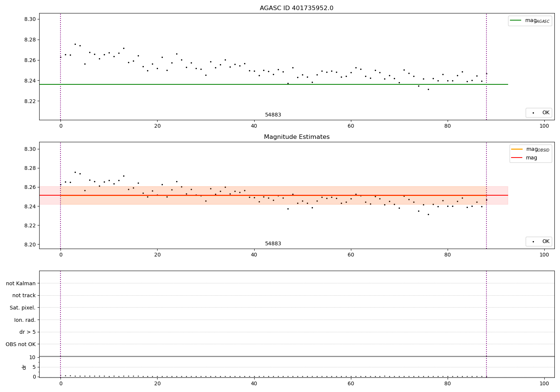
Task: Click the 8.22 tick label in top plot
Action: coord(29,101)
